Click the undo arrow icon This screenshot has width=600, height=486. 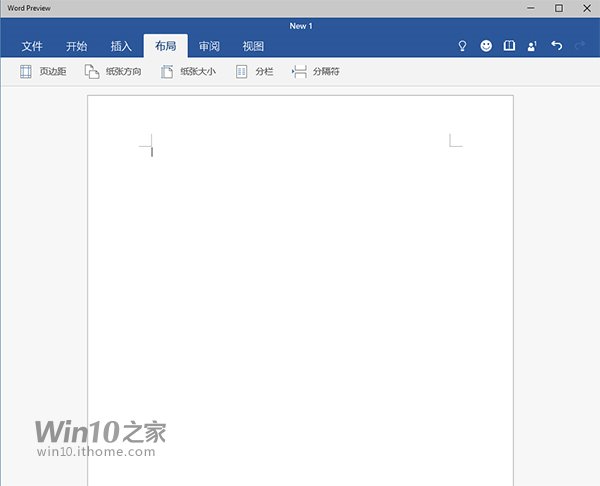click(557, 46)
